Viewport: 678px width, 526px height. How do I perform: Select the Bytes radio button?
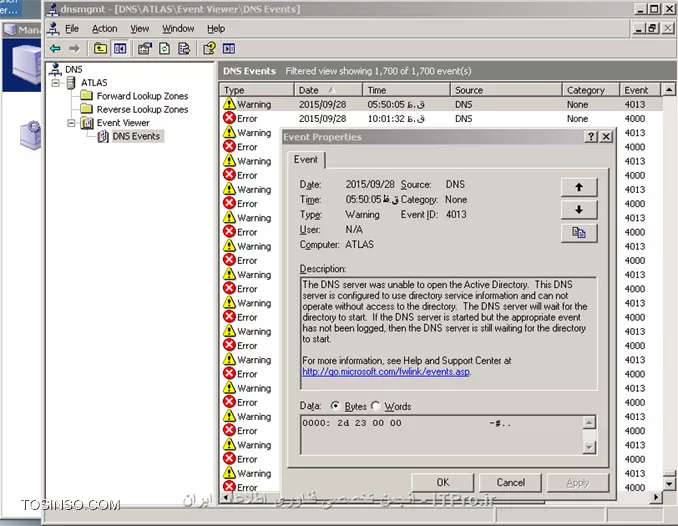(x=335, y=406)
